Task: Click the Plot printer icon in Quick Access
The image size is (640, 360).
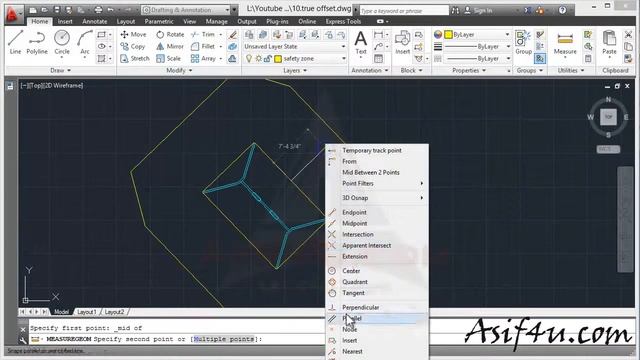Action: coord(98,10)
